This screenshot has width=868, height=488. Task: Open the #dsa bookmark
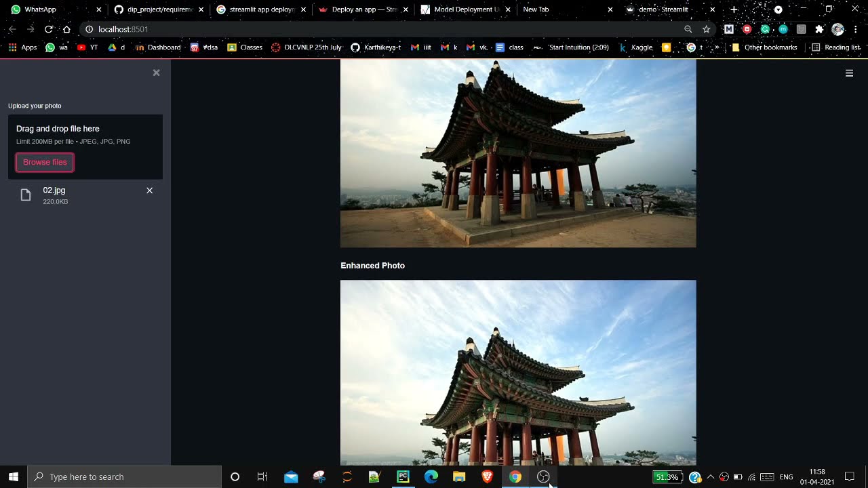(204, 47)
